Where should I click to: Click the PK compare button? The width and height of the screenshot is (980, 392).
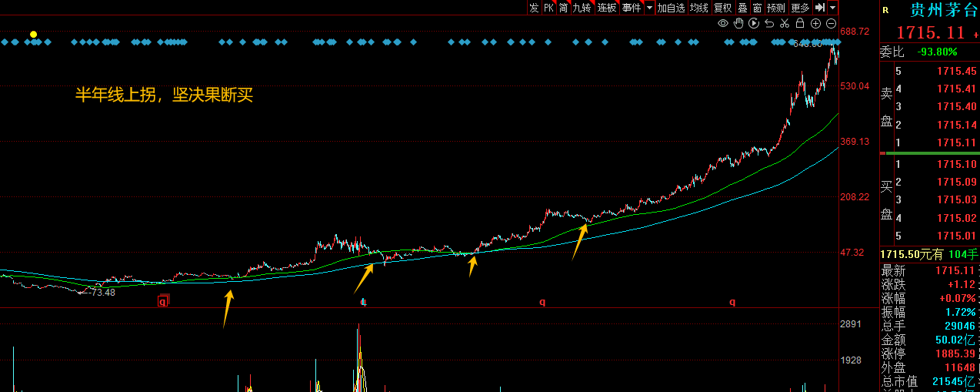[548, 7]
